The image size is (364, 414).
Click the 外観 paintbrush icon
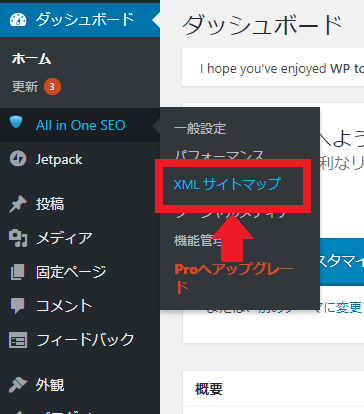(x=18, y=385)
